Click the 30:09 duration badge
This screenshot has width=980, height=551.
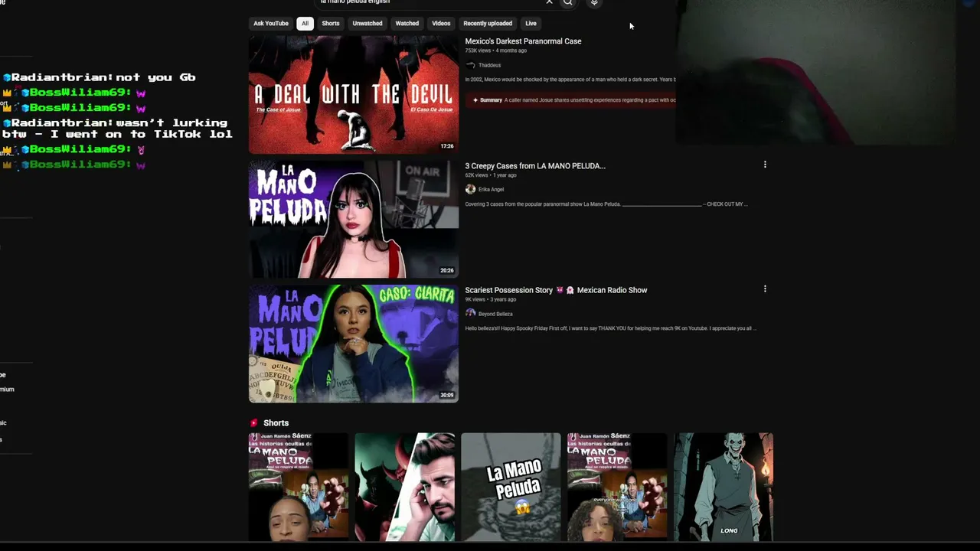447,395
